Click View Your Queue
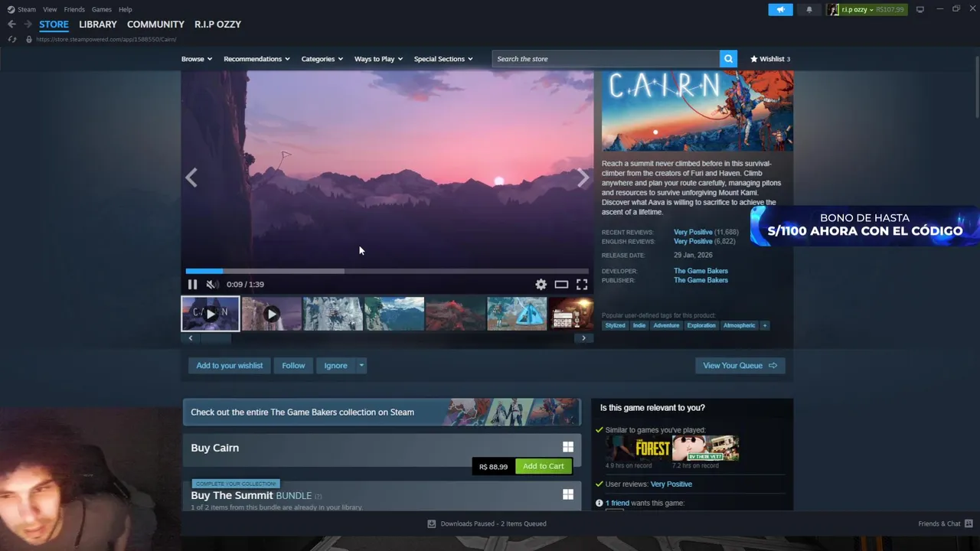The height and width of the screenshot is (551, 980). 740,366
